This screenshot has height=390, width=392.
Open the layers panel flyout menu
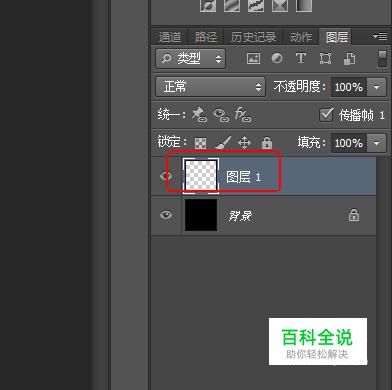tap(380, 36)
